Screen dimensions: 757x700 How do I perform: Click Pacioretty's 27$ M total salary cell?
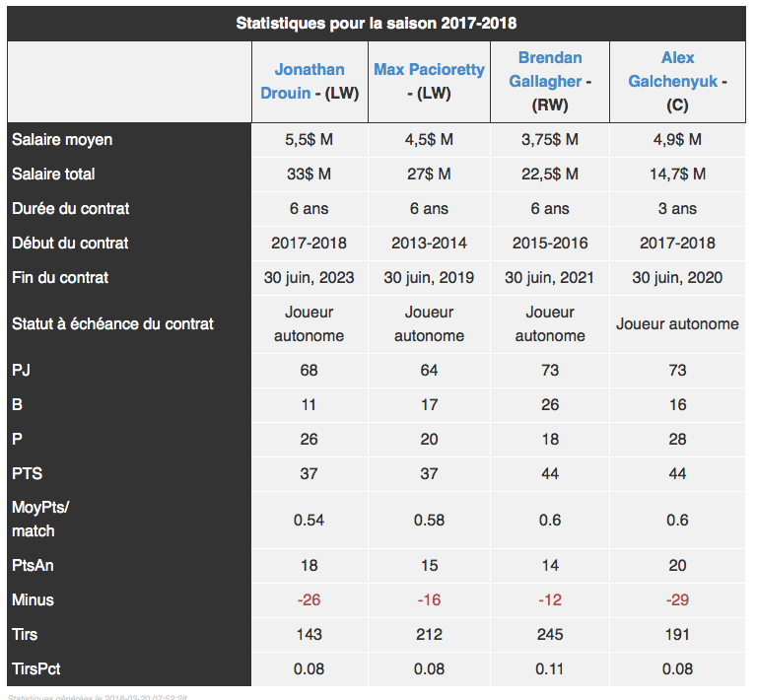click(429, 174)
